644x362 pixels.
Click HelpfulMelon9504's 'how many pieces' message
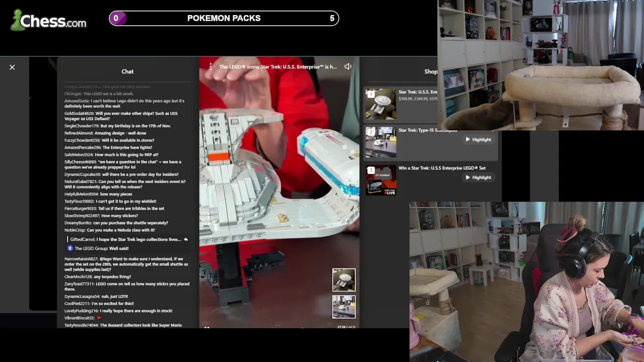point(98,194)
